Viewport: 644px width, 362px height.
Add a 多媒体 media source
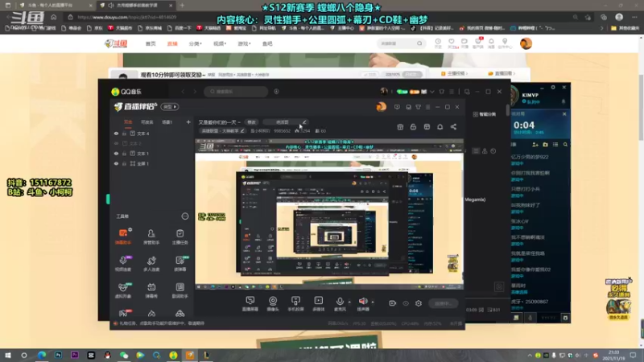[x=318, y=303]
